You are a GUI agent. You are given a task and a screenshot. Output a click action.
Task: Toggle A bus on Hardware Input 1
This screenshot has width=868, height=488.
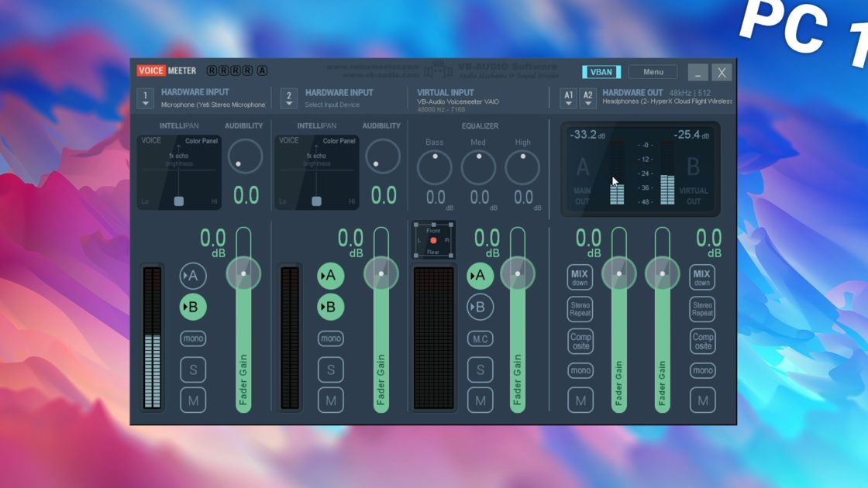[193, 275]
